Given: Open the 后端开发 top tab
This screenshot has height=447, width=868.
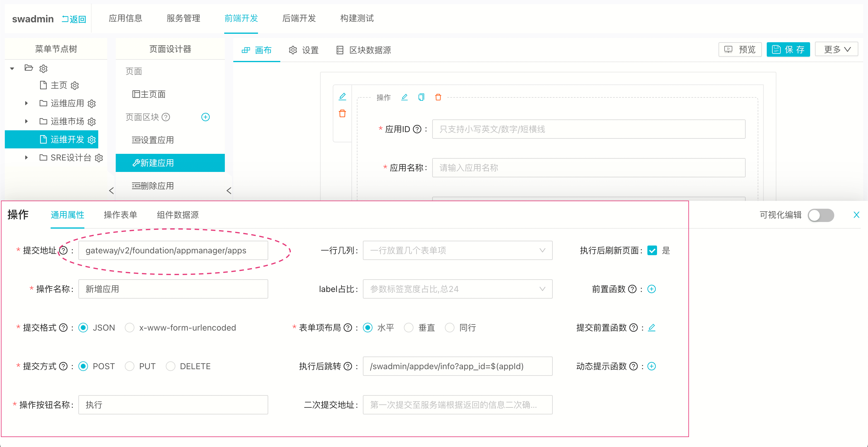Looking at the screenshot, I should pyautogui.click(x=299, y=18).
